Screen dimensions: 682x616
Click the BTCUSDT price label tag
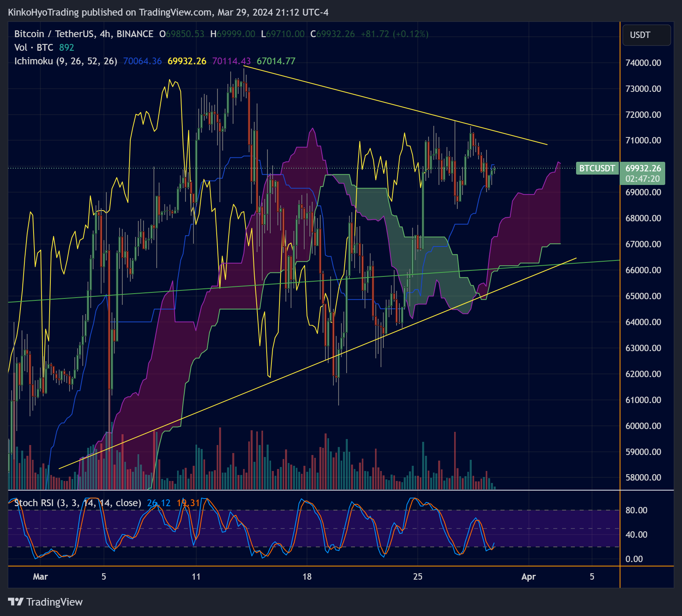pyautogui.click(x=597, y=168)
